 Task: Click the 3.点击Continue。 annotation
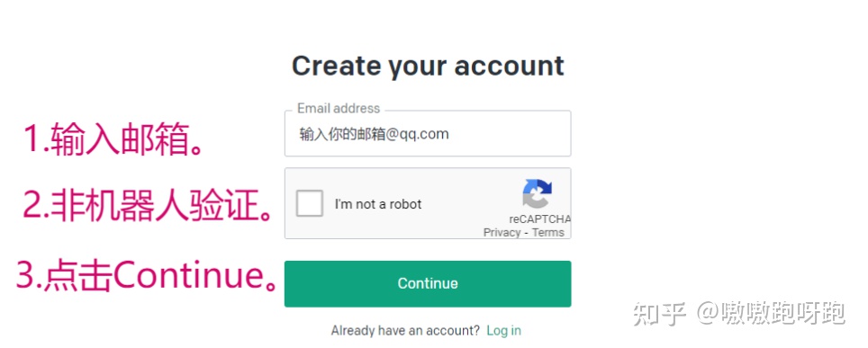(x=148, y=275)
